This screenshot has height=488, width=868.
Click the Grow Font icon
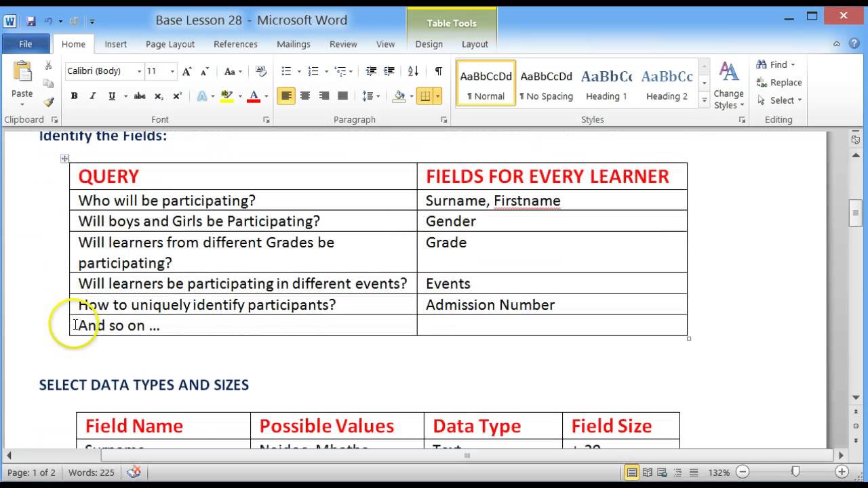(x=187, y=71)
